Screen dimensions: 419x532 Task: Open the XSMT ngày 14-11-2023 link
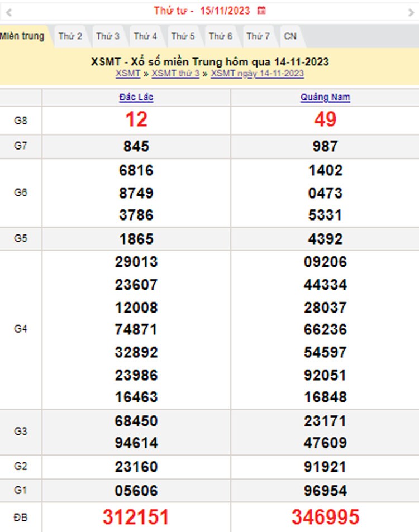coord(257,73)
